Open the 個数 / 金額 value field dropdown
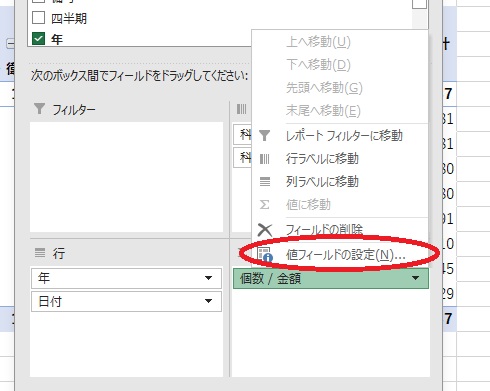 tap(415, 278)
